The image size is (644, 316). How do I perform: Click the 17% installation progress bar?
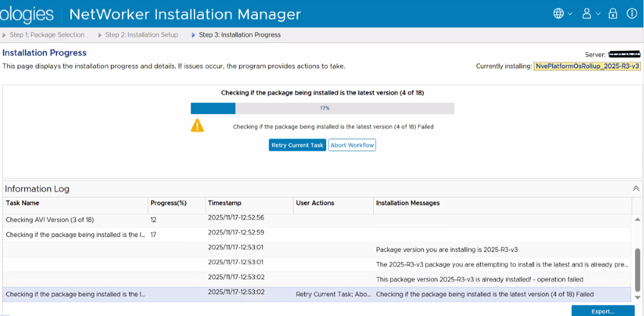[323, 109]
